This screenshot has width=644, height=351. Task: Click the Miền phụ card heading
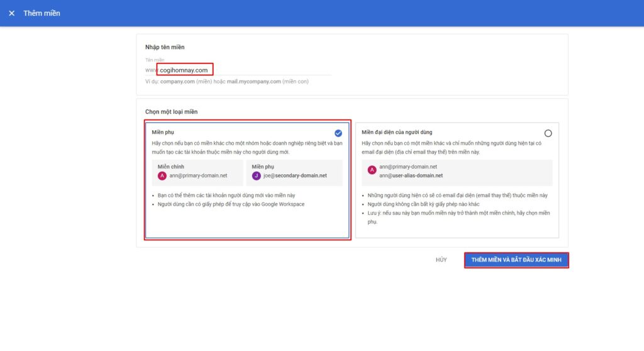tap(164, 132)
